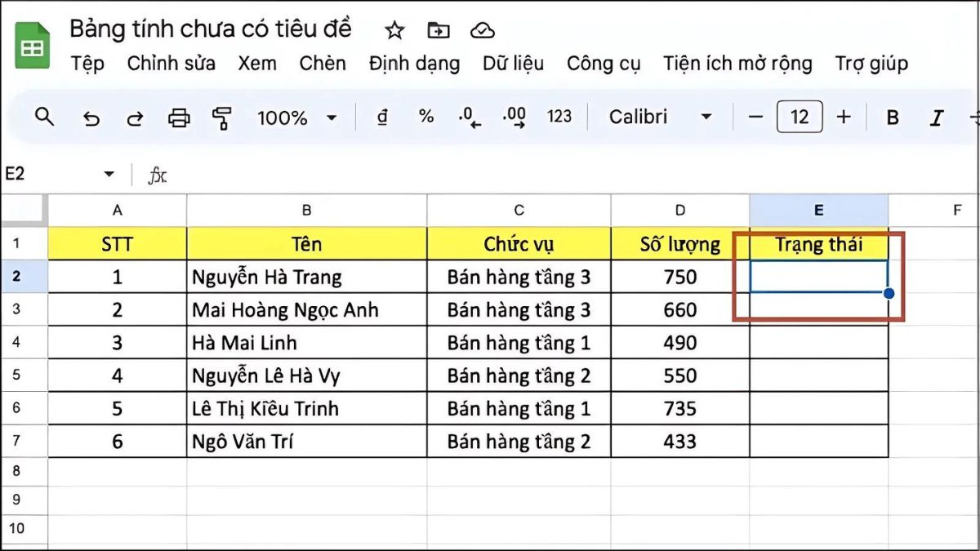Select quantity cell 490

[680, 343]
